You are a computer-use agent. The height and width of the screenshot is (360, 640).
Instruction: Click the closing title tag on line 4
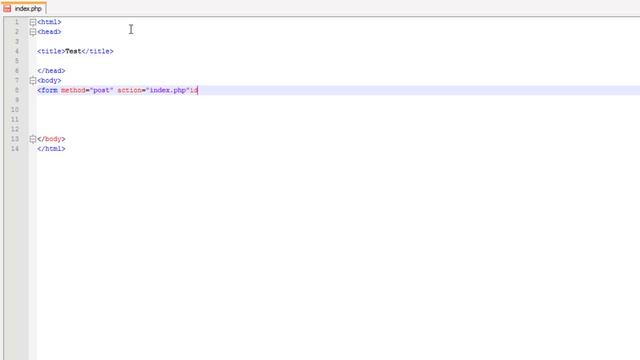[98, 51]
